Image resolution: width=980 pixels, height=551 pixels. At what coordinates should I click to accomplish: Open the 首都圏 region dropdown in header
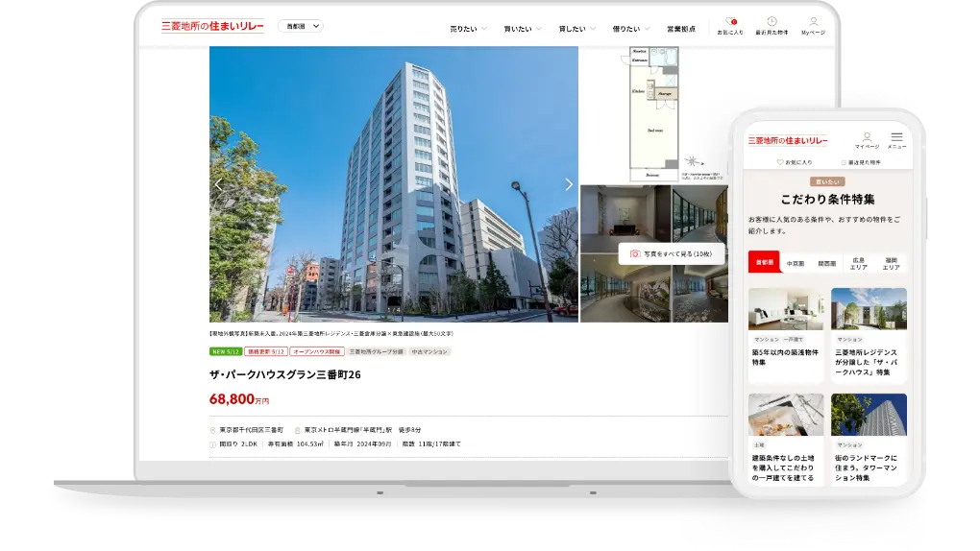(x=301, y=27)
